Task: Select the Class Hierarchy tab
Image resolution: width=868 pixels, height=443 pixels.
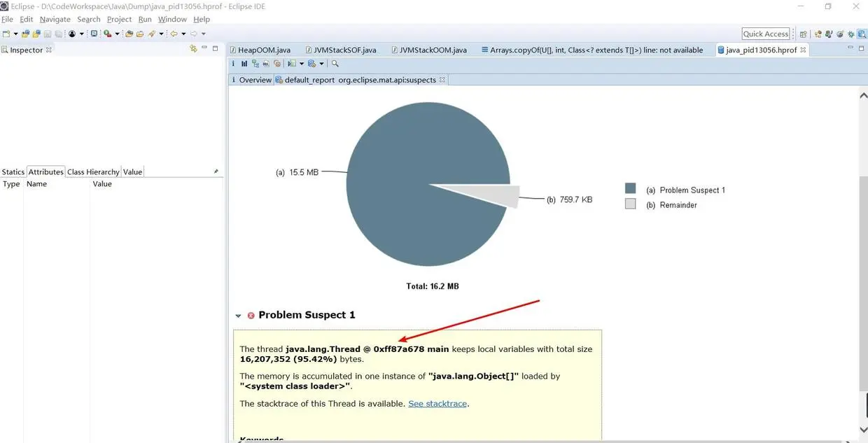Action: 94,171
